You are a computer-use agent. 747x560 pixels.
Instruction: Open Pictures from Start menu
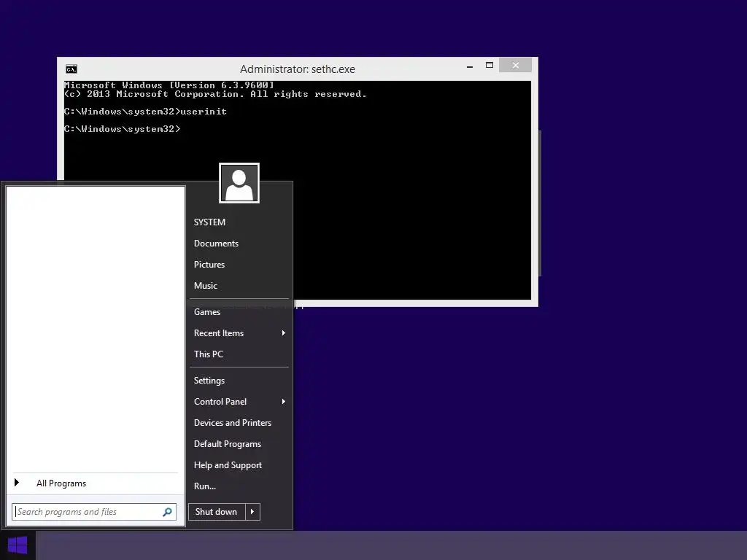tap(209, 264)
